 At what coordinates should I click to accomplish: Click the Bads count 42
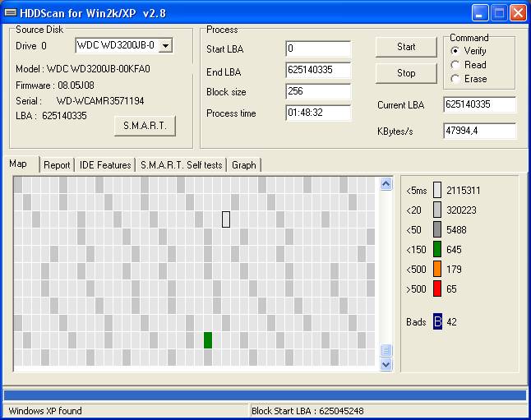coord(451,321)
